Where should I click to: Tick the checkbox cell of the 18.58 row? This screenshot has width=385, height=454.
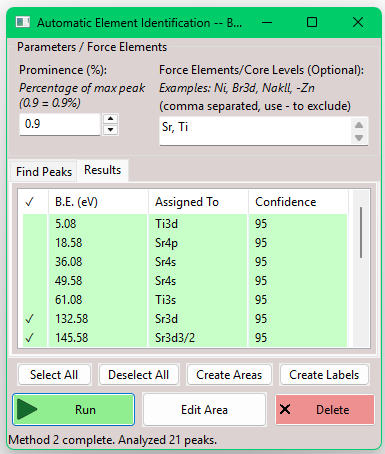click(x=35, y=243)
